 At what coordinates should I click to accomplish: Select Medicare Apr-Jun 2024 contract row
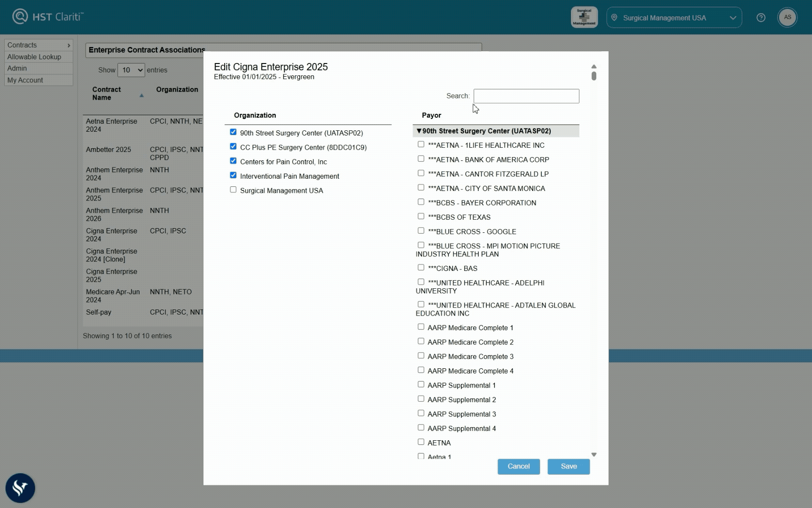coord(143,296)
